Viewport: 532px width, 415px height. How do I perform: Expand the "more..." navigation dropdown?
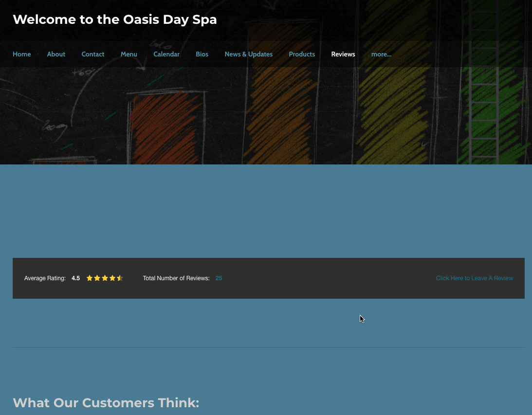[x=381, y=54]
